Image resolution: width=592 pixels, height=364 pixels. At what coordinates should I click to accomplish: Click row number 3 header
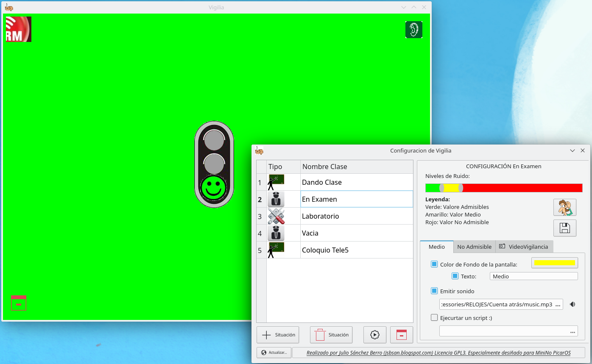coord(262,217)
